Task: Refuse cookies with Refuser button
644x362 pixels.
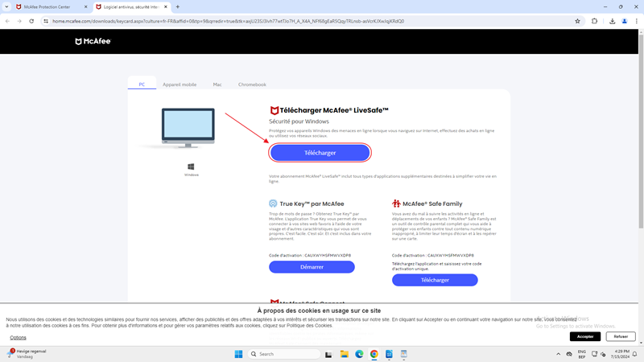Action: tap(621, 336)
